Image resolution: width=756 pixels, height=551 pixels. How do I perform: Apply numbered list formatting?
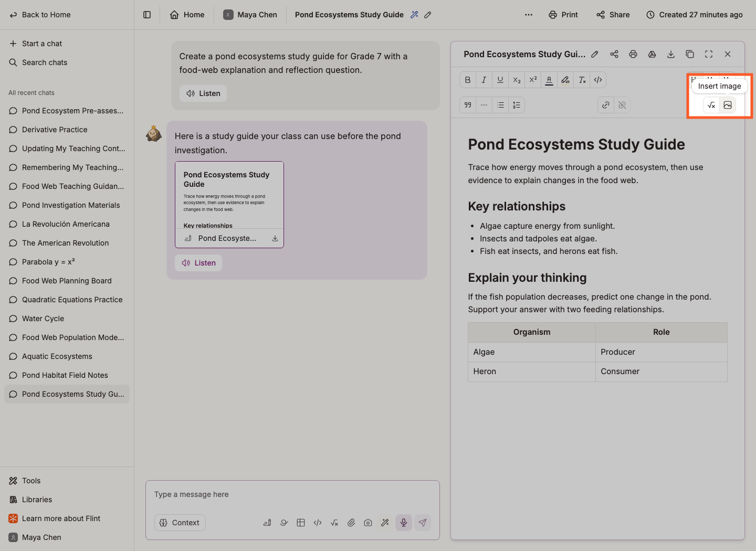pyautogui.click(x=517, y=105)
